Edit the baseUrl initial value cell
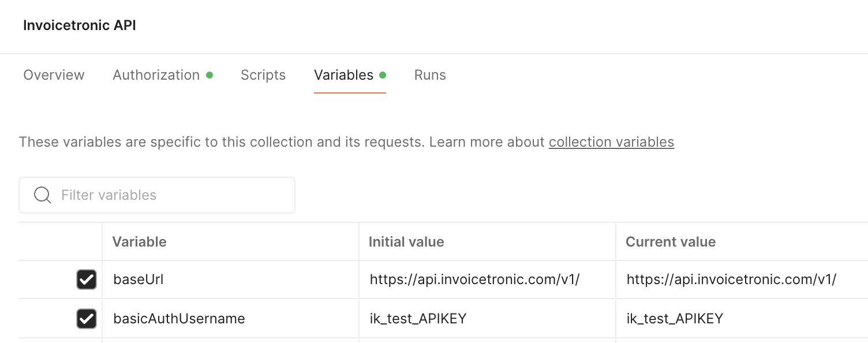The height and width of the screenshot is (343, 868). click(x=474, y=280)
